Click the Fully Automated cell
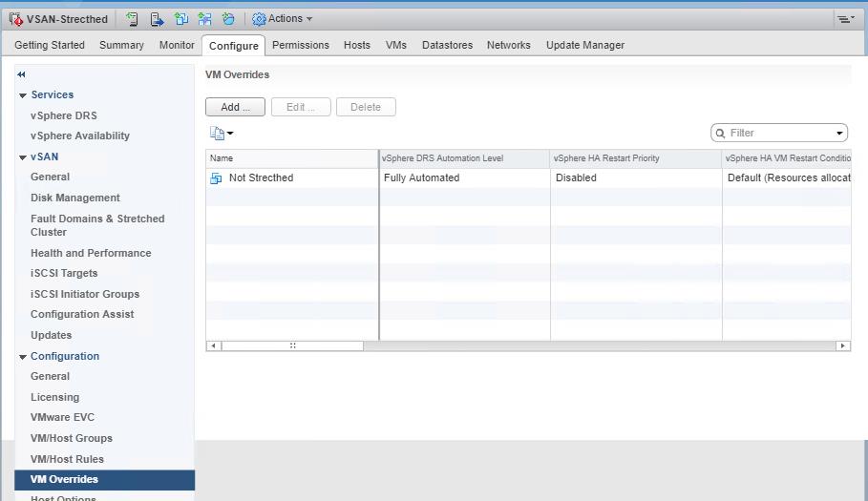The image size is (868, 501). (422, 177)
